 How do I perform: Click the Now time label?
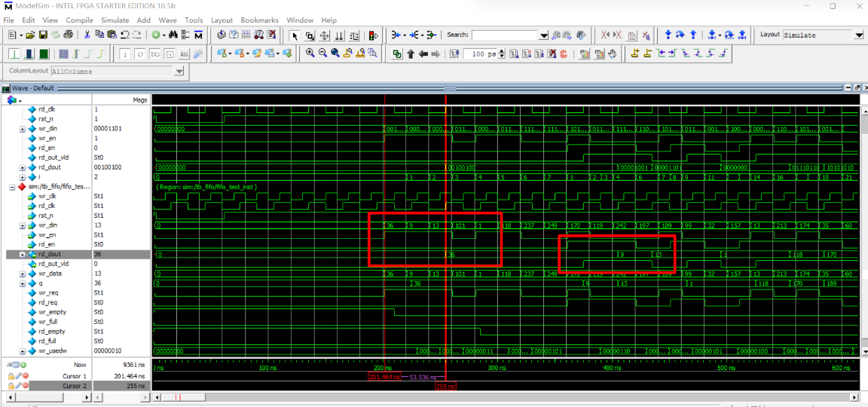tap(81, 366)
